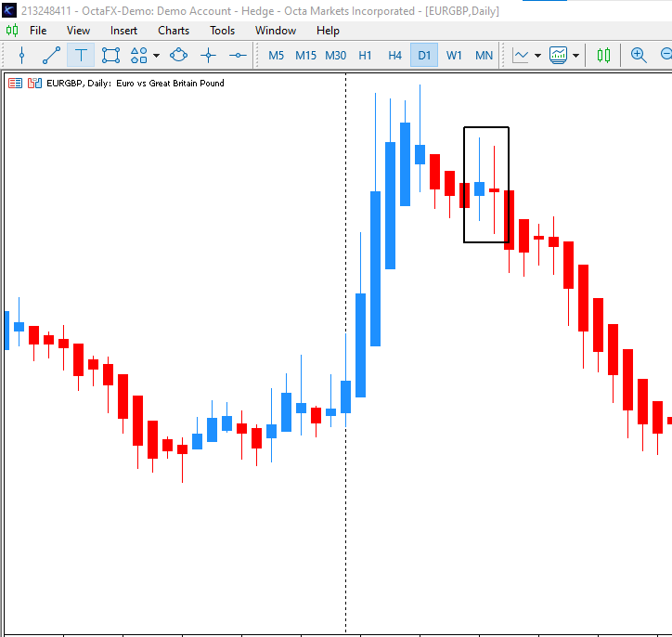Activate the crosshair cursor tool

208,56
